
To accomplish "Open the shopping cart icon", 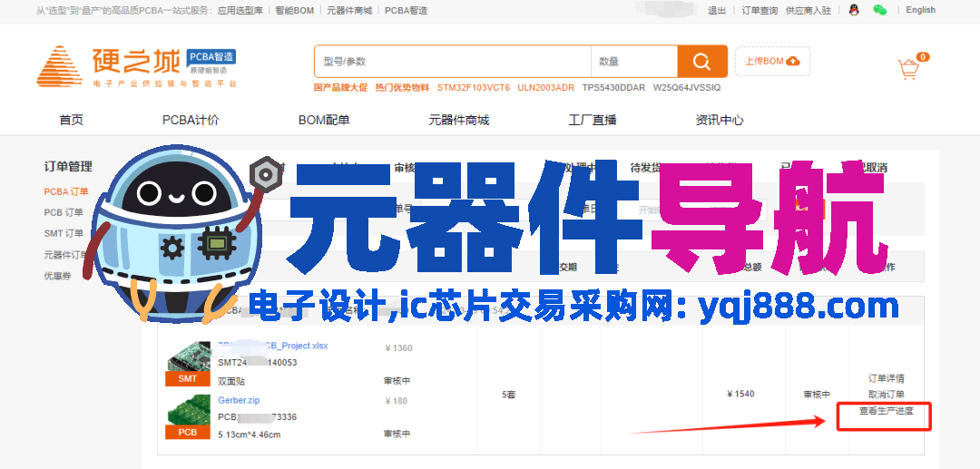I will [908, 69].
